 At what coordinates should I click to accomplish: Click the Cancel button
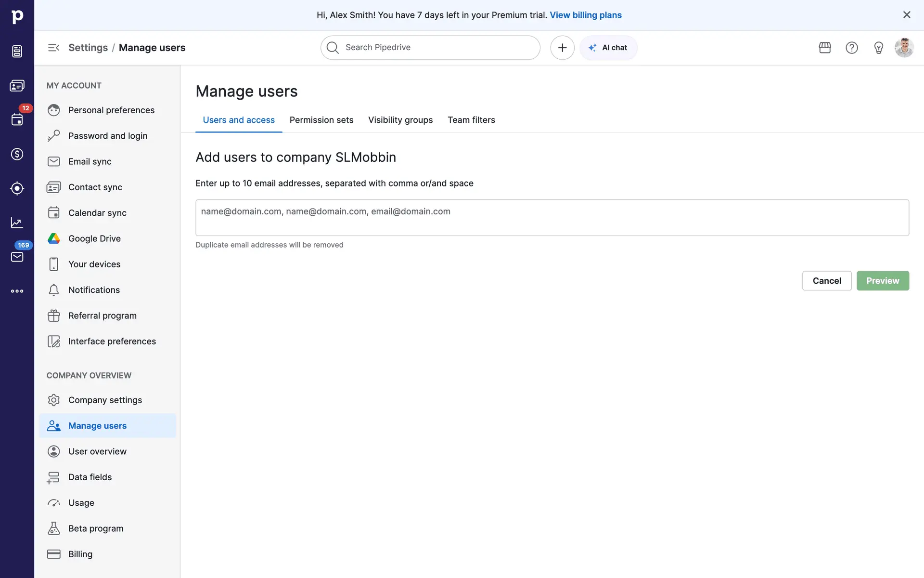pyautogui.click(x=827, y=281)
